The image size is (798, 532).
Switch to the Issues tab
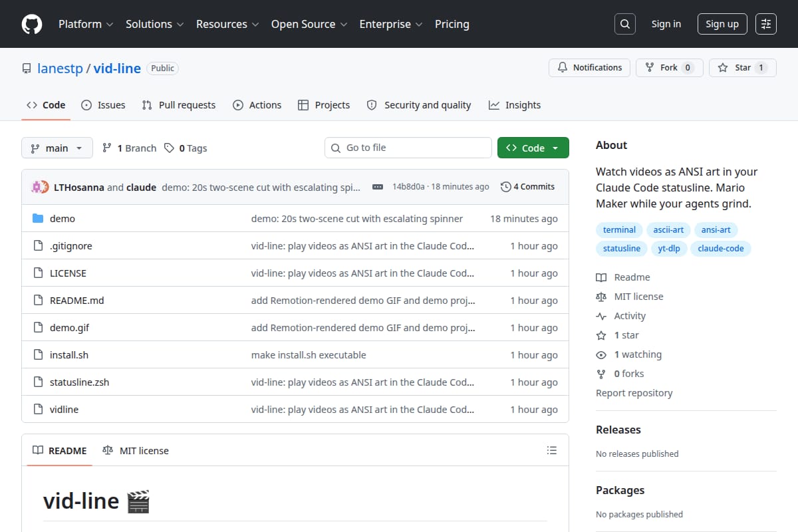pos(103,105)
